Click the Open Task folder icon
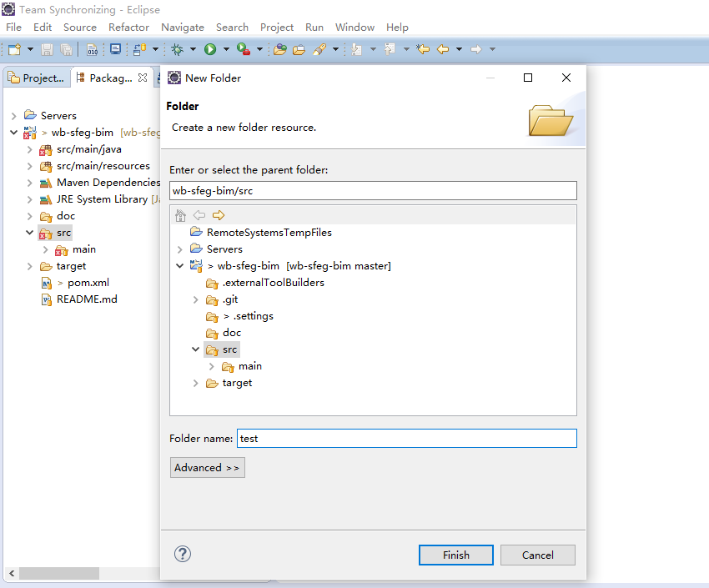Screen dimensions: 709x588 click(299, 49)
